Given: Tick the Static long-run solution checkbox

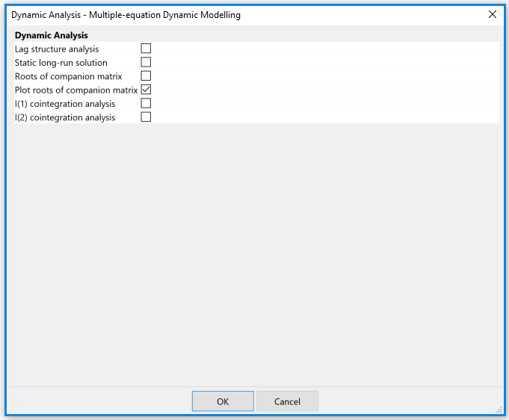Looking at the screenshot, I should click(x=146, y=62).
